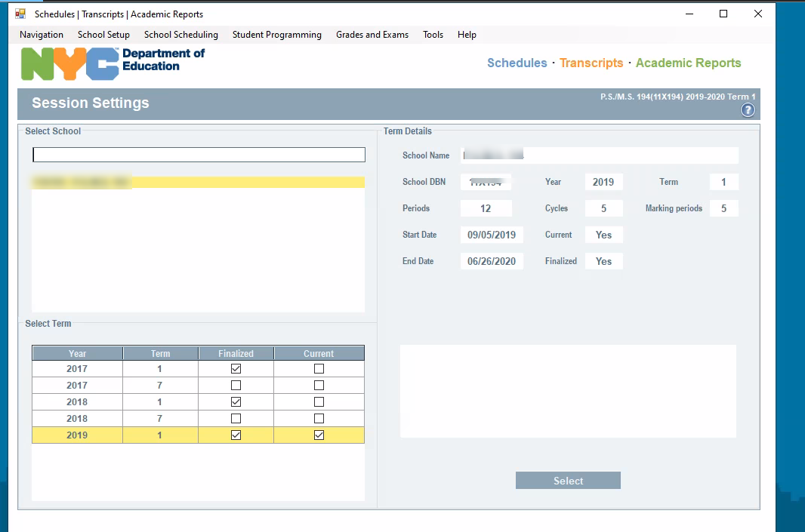The height and width of the screenshot is (532, 805).
Task: Click the Session Settings heading
Action: coord(91,103)
